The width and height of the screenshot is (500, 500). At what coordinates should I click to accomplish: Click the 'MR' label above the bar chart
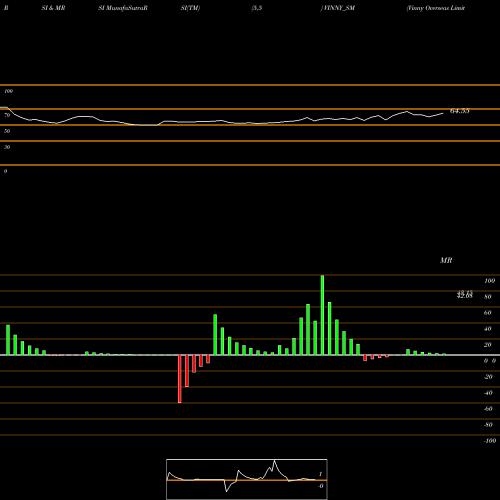coord(446,260)
